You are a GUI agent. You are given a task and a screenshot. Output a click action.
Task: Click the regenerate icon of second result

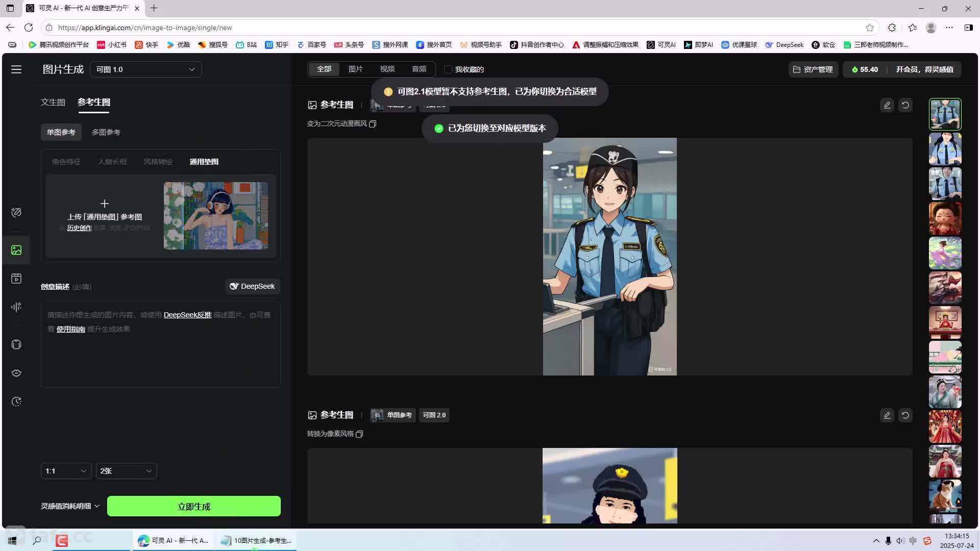905,415
